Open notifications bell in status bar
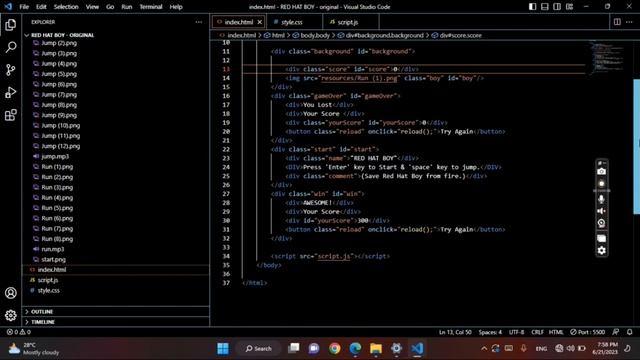640x360 pixels. pyautogui.click(x=629, y=332)
